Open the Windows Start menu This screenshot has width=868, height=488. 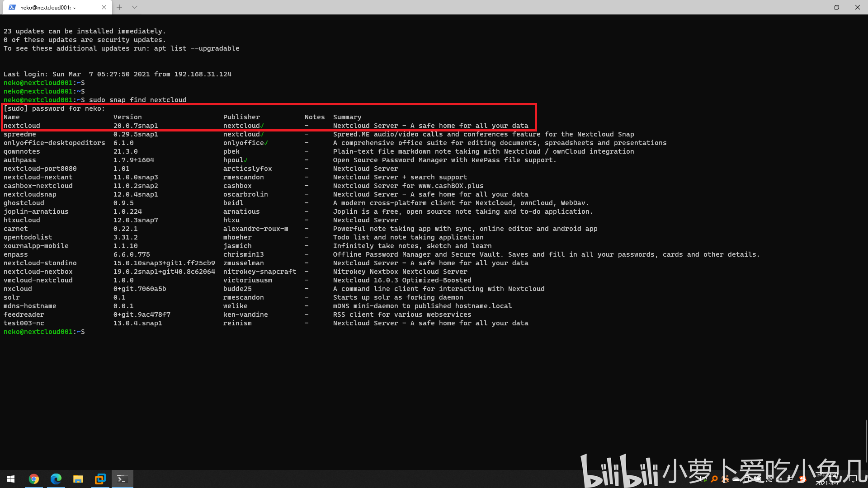click(11, 479)
